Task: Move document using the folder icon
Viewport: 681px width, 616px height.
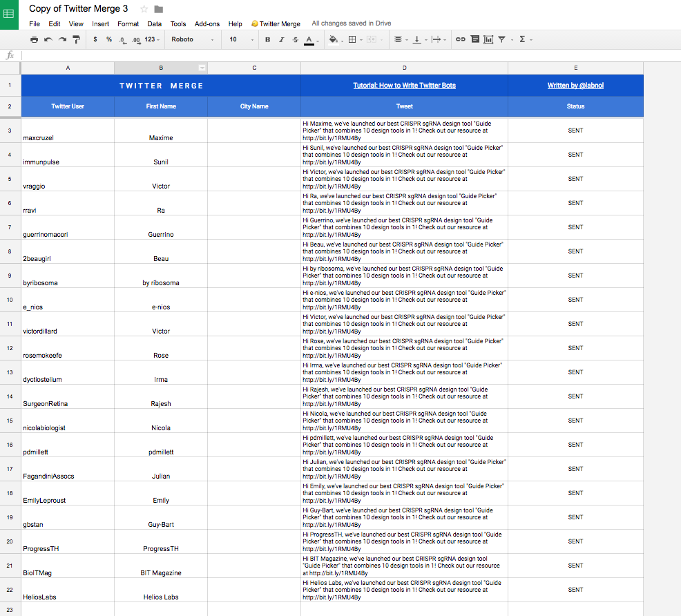Action: [x=159, y=9]
